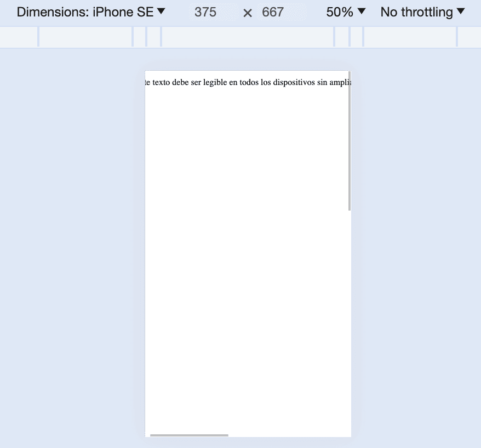The height and width of the screenshot is (448, 481).
Task: Click the first narrow breakpoint segment left of center
Action: [154, 37]
